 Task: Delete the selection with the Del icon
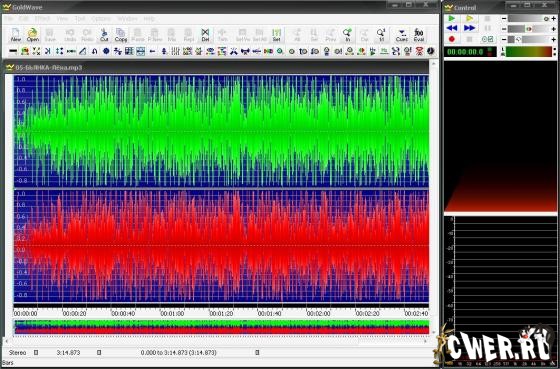[205, 35]
